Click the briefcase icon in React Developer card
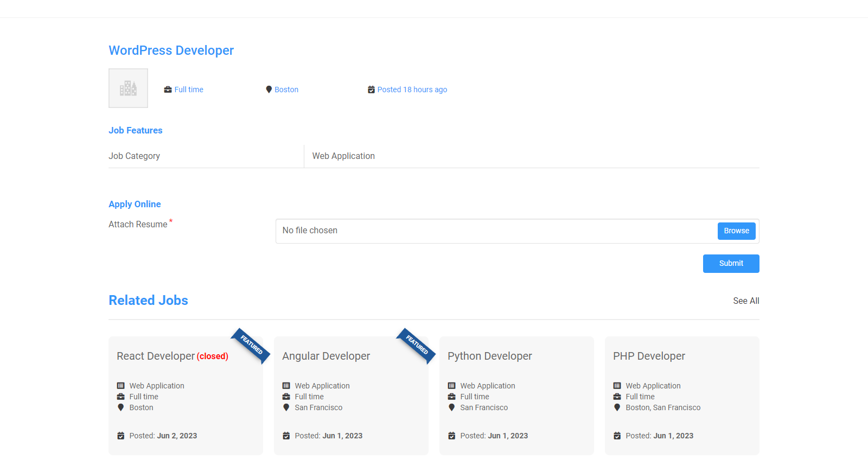 [120, 397]
